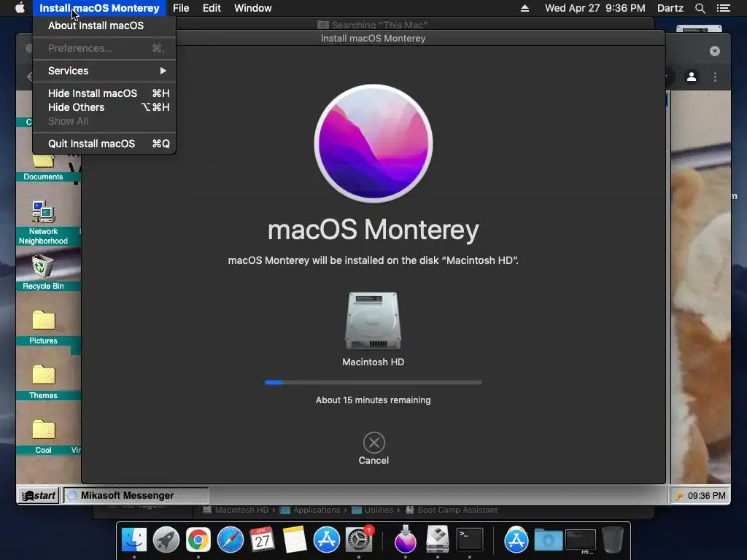The image size is (747, 560).
Task: Click the macOS Monterey logo image
Action: pyautogui.click(x=373, y=144)
